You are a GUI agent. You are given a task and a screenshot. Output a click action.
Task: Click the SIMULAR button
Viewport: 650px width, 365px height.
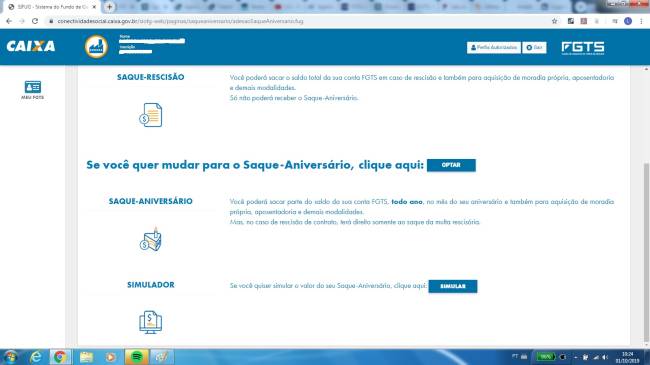(453, 286)
